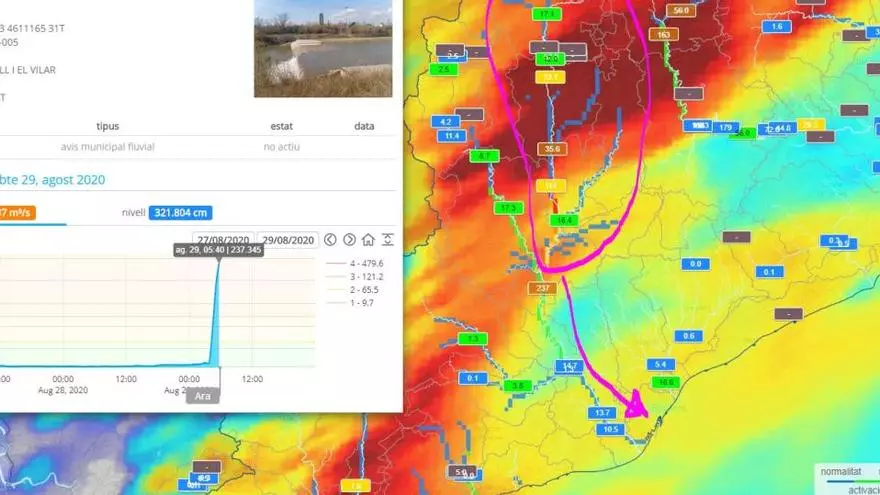The width and height of the screenshot is (880, 495).
Task: Select the orange 237 station marker
Action: pyautogui.click(x=543, y=288)
